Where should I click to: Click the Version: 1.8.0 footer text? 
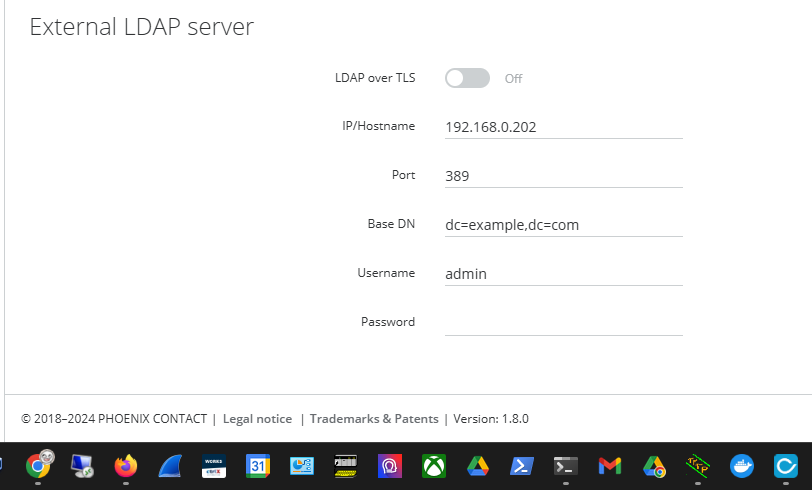(491, 419)
